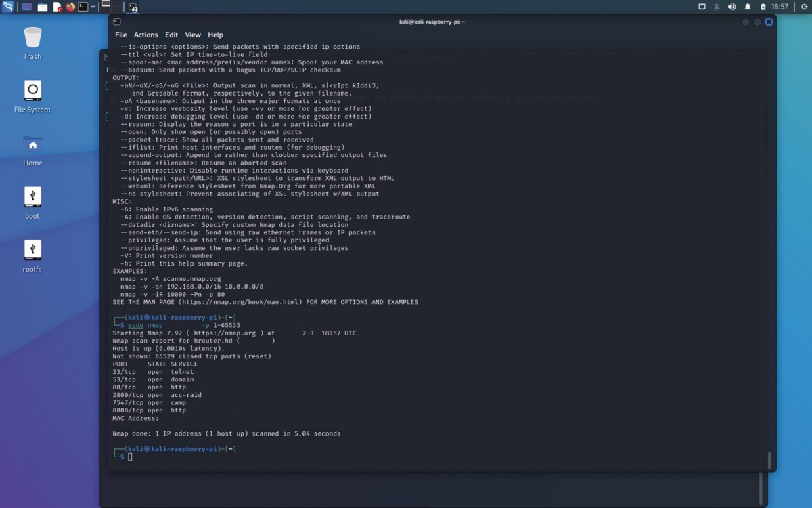Switch to the first workspace in pager
This screenshot has width=812, height=508.
click(x=106, y=3)
